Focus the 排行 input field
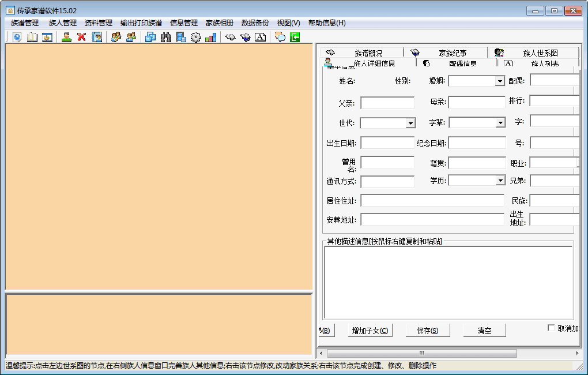 coord(554,100)
